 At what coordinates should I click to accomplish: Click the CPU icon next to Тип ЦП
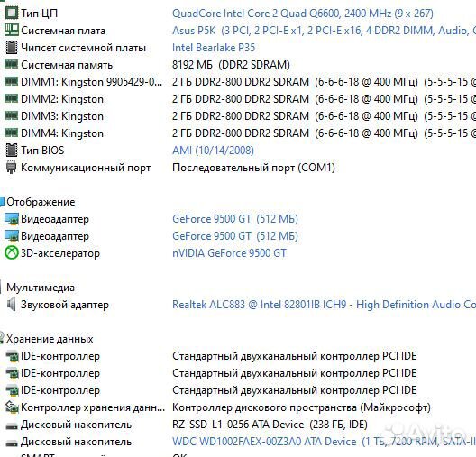(x=12, y=13)
